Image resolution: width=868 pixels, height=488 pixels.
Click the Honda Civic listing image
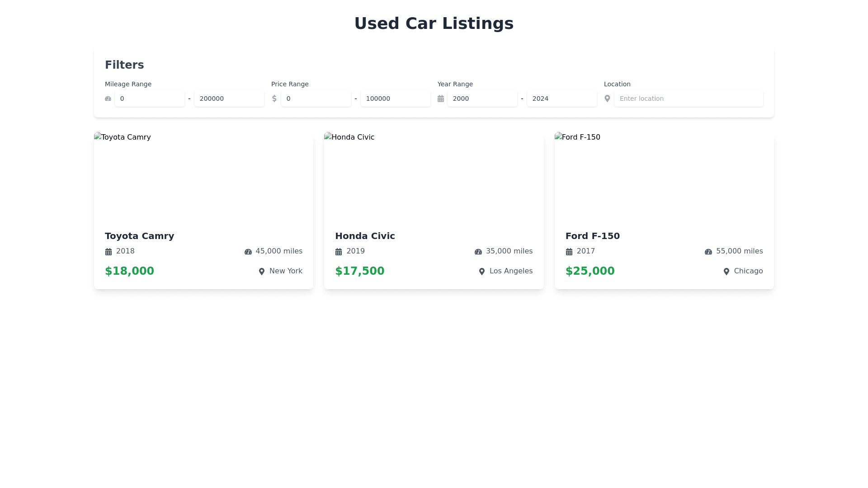pos(434,176)
